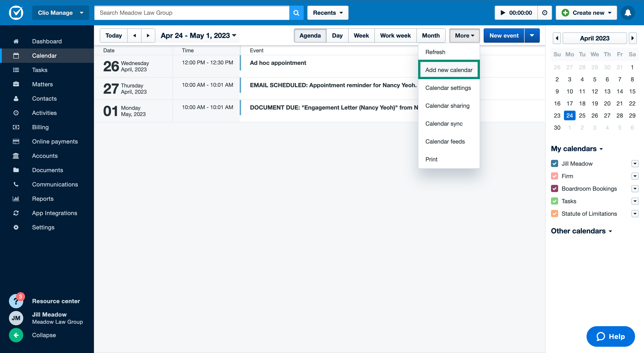Open the Resource center help icon
This screenshot has width=644, height=353.
[x=16, y=301]
